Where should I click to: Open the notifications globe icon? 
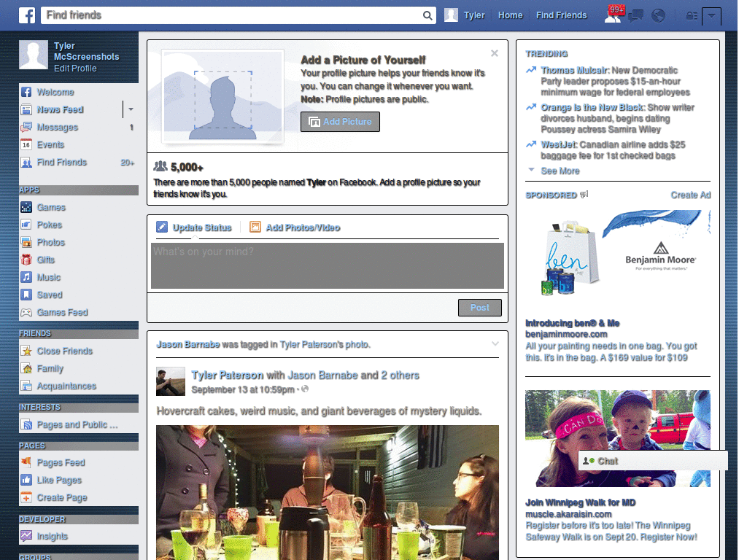click(658, 16)
